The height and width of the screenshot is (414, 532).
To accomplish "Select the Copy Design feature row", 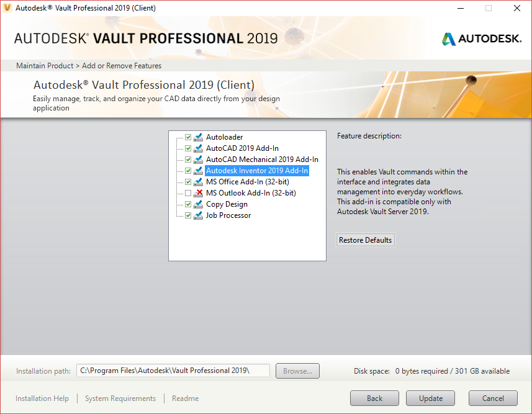I will 227,204.
